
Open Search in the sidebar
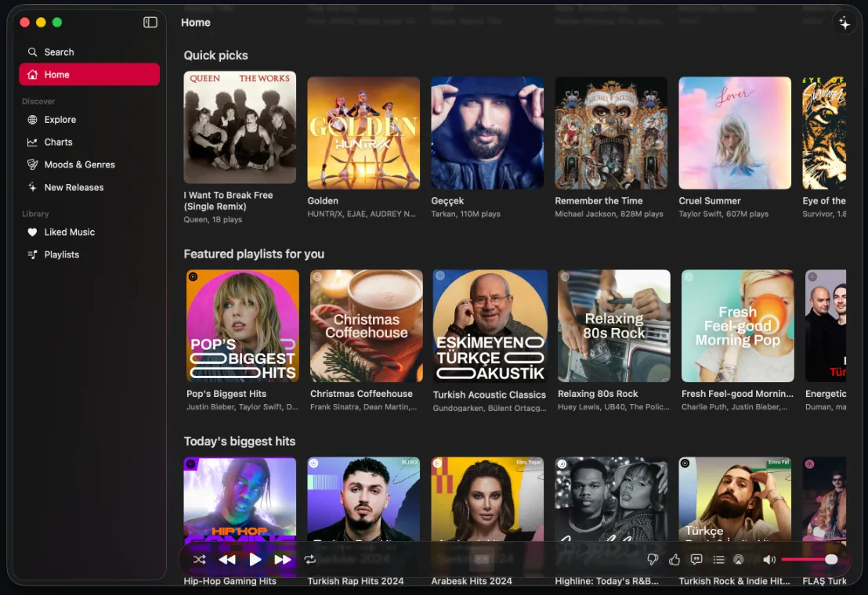click(x=89, y=52)
